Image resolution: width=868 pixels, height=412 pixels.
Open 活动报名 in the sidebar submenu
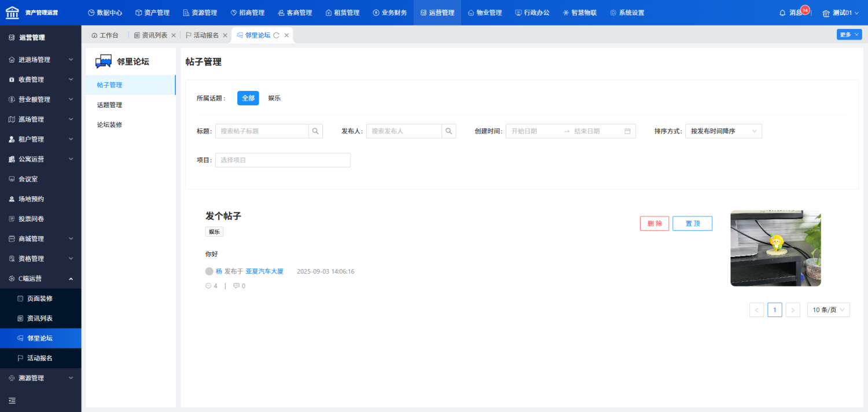[41, 358]
